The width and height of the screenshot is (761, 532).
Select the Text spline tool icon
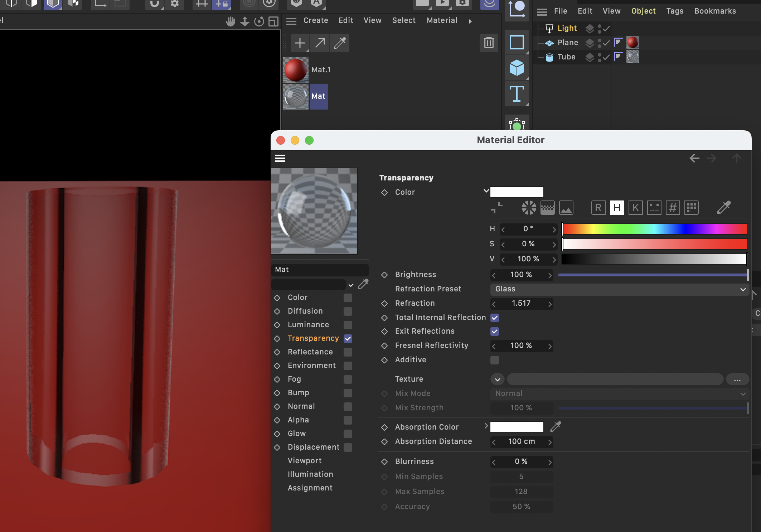click(x=517, y=94)
